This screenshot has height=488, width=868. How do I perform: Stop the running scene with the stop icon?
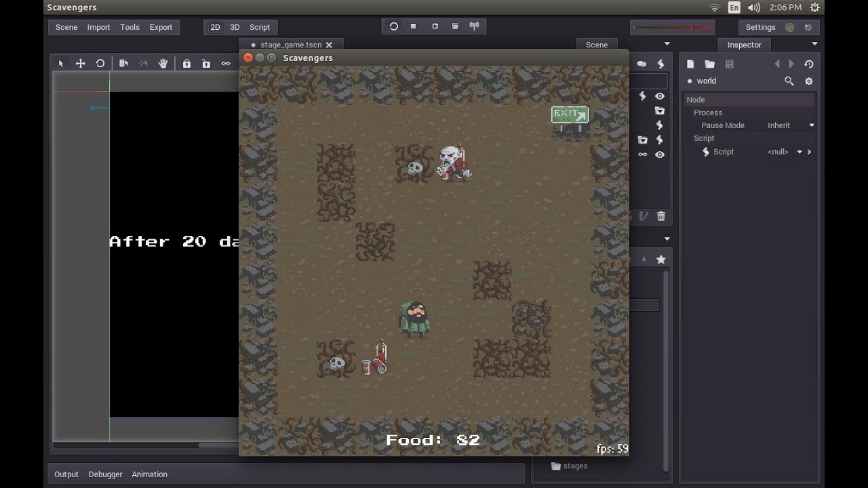click(412, 26)
